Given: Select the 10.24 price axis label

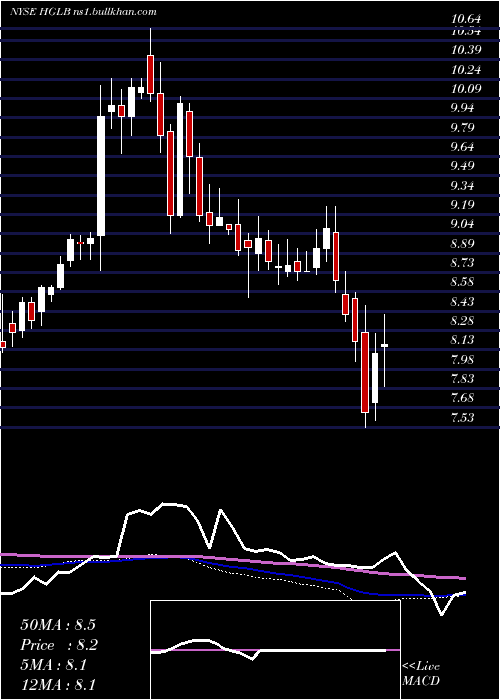Looking at the screenshot, I should 466,70.
